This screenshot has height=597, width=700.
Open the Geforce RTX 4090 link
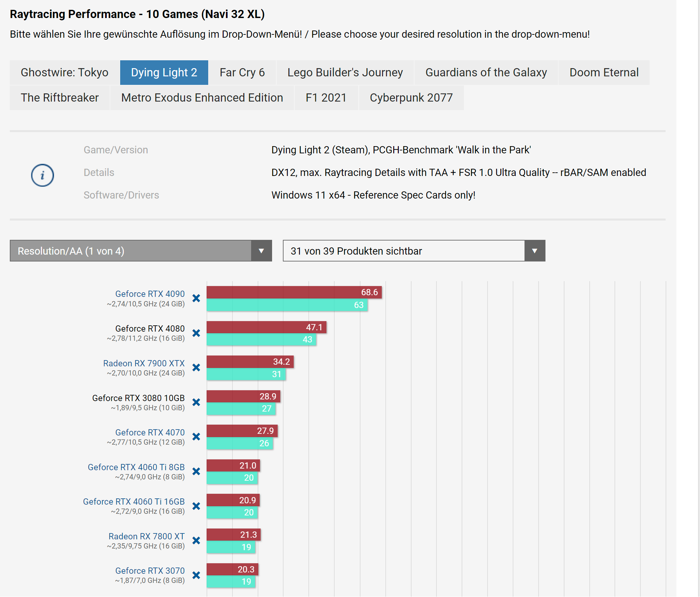[150, 294]
